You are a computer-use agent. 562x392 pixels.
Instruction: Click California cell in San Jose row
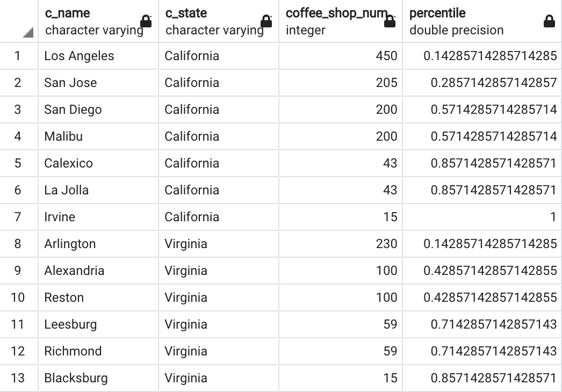coord(219,83)
